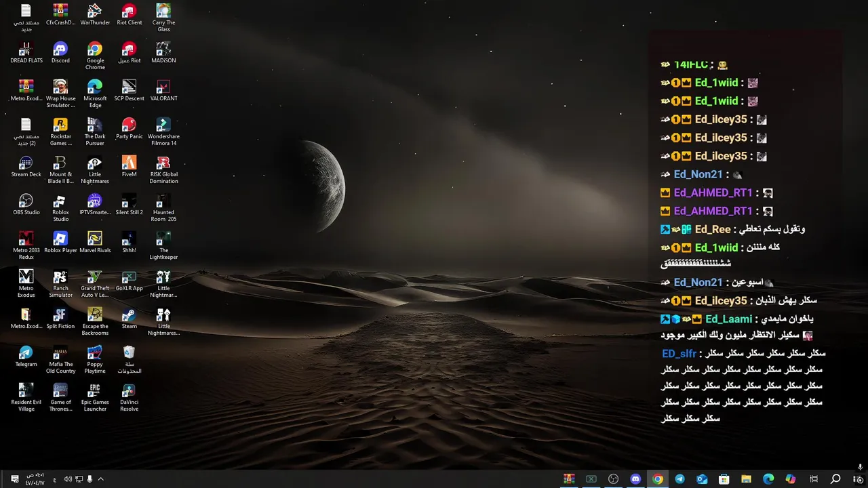Open the Microsoft Edge desktop shortcut
The image size is (868, 488).
click(95, 94)
